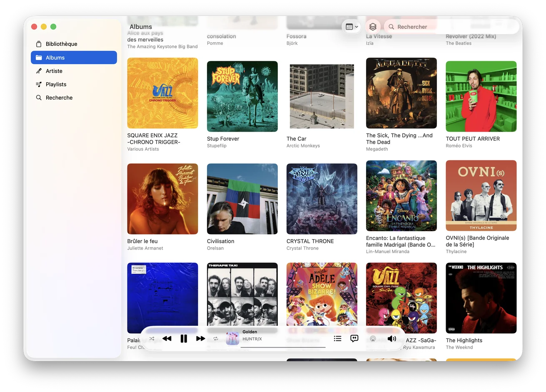Pause the song Golden
This screenshot has height=392, width=546.
click(184, 339)
